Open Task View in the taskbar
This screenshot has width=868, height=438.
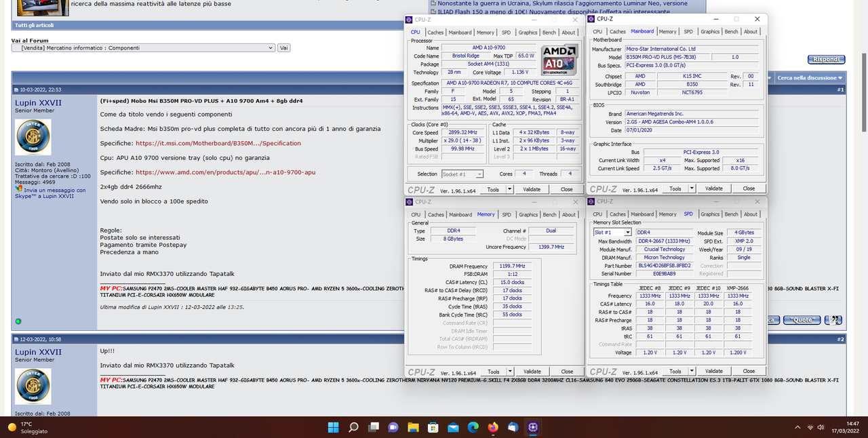point(373,427)
